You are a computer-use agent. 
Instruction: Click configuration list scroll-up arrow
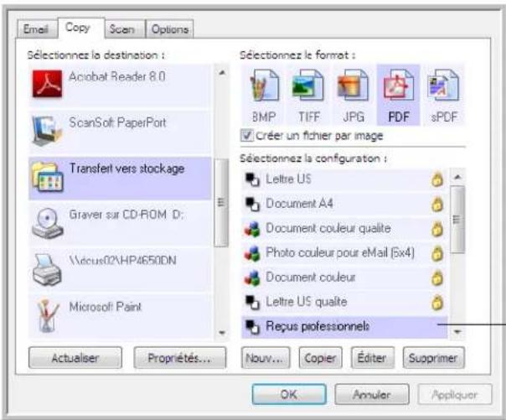457,177
